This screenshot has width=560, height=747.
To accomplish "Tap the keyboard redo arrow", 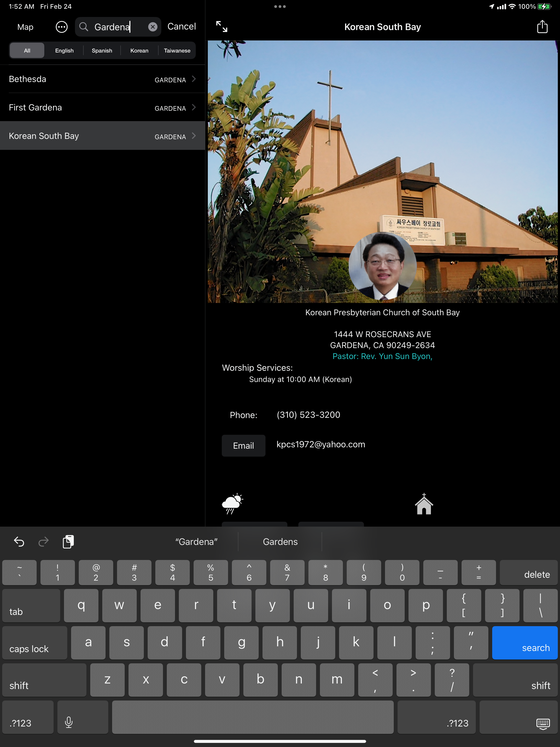I will pyautogui.click(x=43, y=542).
